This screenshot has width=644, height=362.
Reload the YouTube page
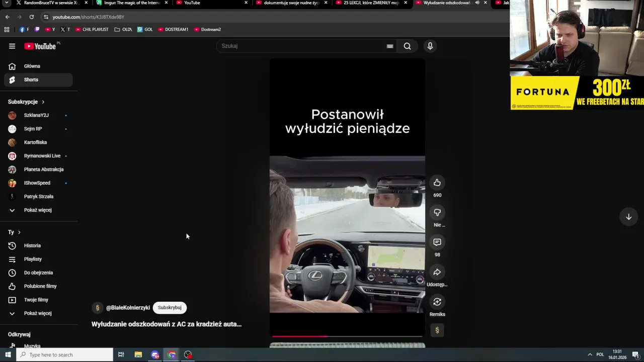point(31,17)
